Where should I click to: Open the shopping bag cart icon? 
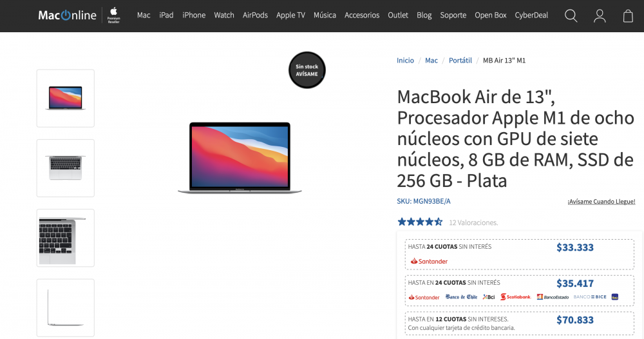pyautogui.click(x=628, y=15)
